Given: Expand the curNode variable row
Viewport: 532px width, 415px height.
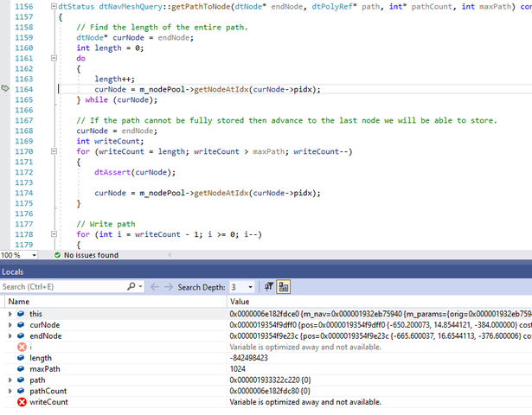Looking at the screenshot, I should 10,325.
